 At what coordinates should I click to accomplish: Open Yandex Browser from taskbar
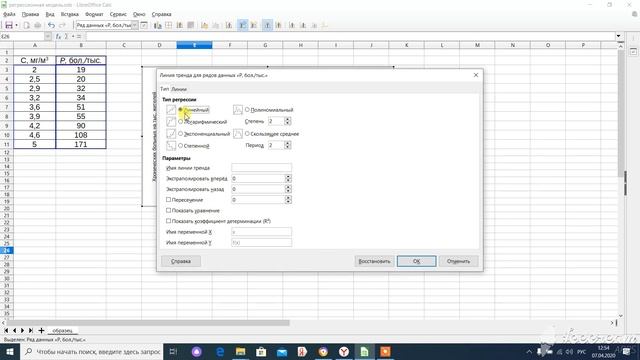[344, 351]
